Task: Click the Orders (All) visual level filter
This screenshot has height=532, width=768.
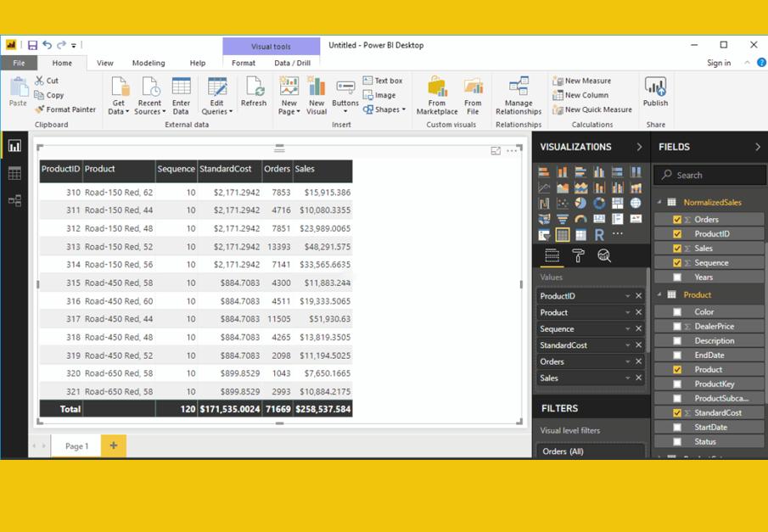Action: pos(591,451)
